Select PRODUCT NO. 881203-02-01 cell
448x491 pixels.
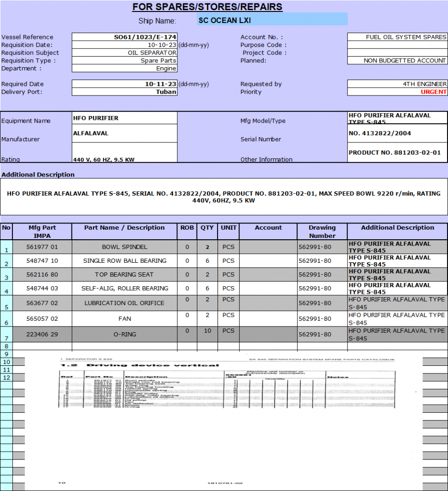(397, 152)
